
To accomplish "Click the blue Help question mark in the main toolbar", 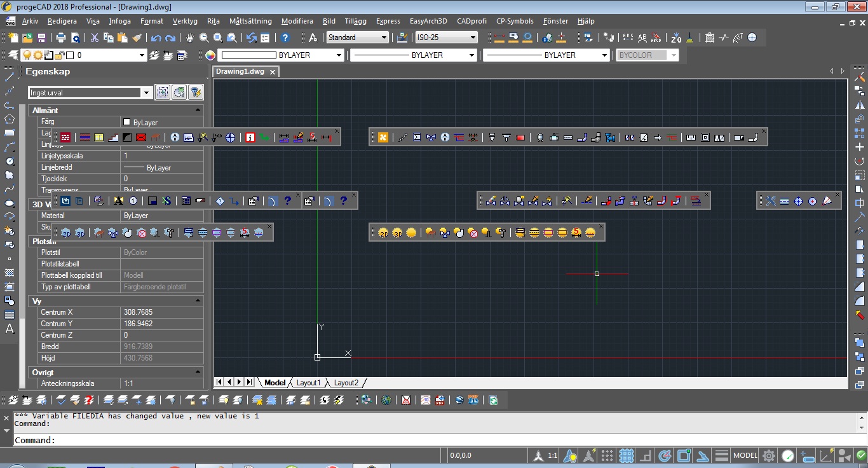I will pyautogui.click(x=285, y=38).
